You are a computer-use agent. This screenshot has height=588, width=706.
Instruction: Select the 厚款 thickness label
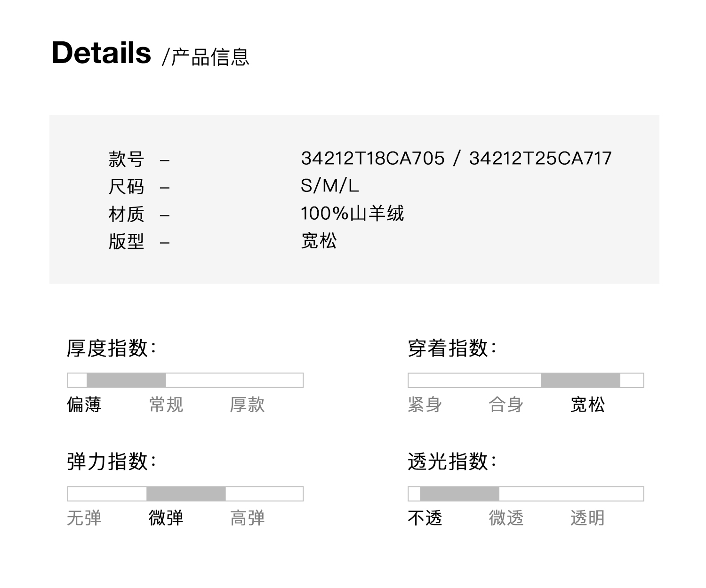tap(247, 405)
